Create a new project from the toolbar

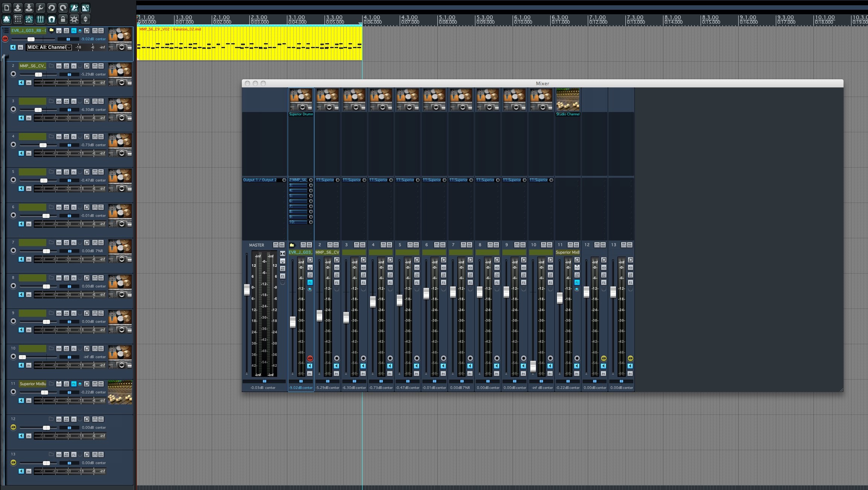[6, 8]
